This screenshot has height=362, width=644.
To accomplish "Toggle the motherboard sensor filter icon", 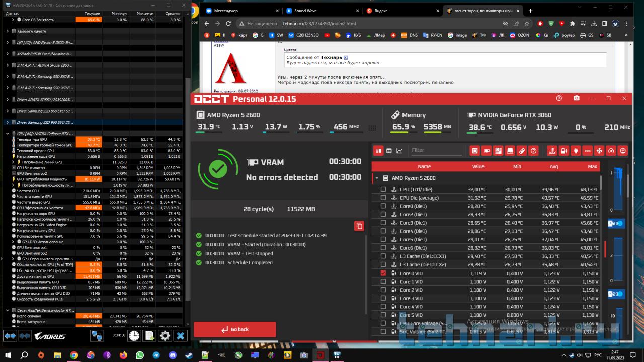I will (x=498, y=150).
